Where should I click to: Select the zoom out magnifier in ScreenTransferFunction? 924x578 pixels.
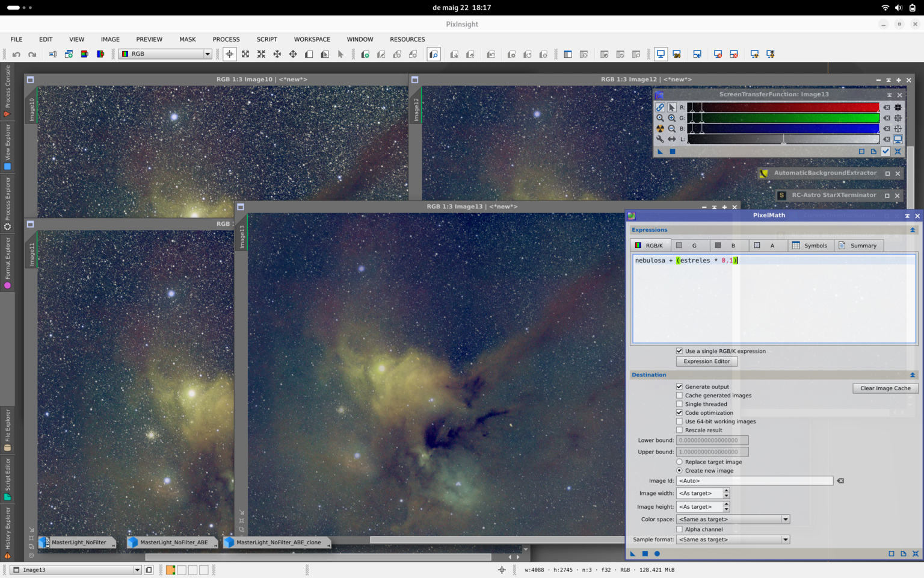click(671, 128)
